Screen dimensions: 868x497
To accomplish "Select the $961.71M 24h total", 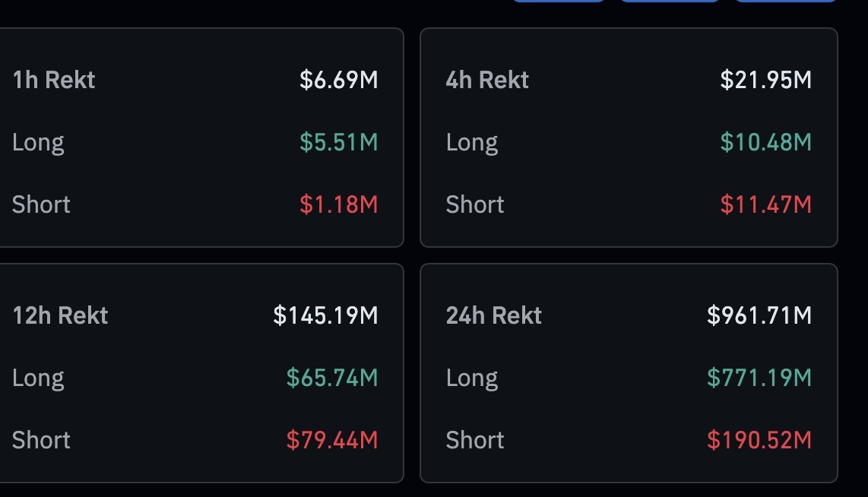I will 759,315.
